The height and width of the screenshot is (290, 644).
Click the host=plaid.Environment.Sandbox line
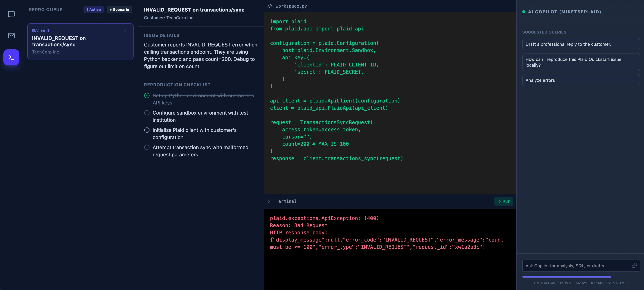[x=329, y=50]
